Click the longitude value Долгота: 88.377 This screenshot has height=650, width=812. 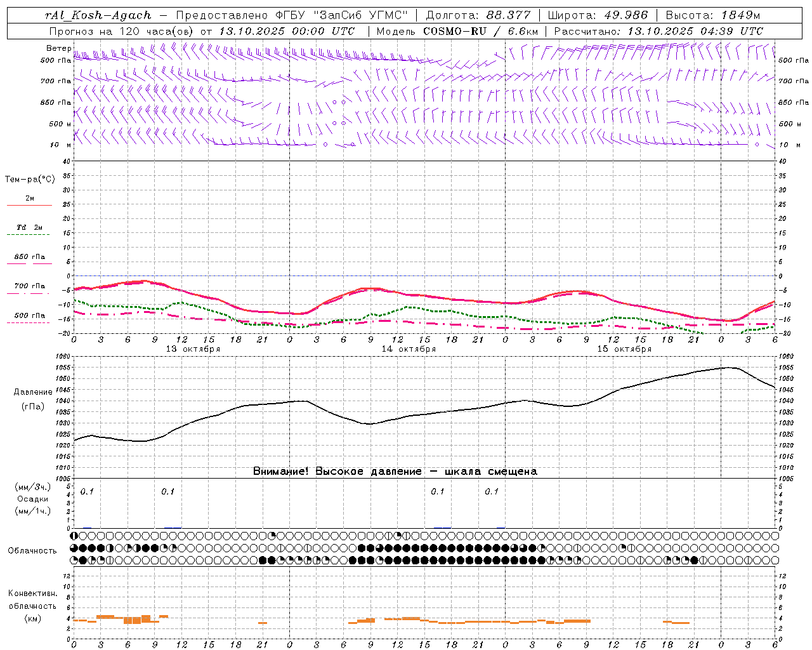pyautogui.click(x=478, y=15)
